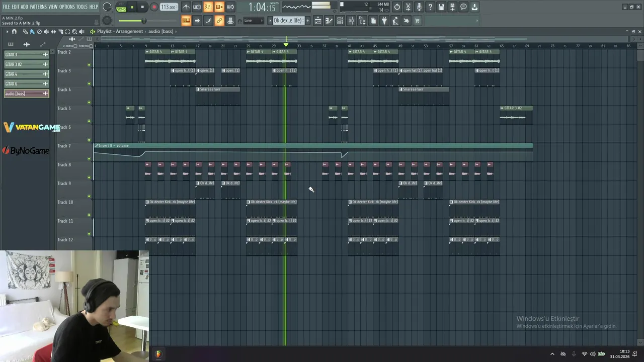Click the undo history circular arrow icon
Viewport: 644px width, 362px height.
tap(397, 7)
